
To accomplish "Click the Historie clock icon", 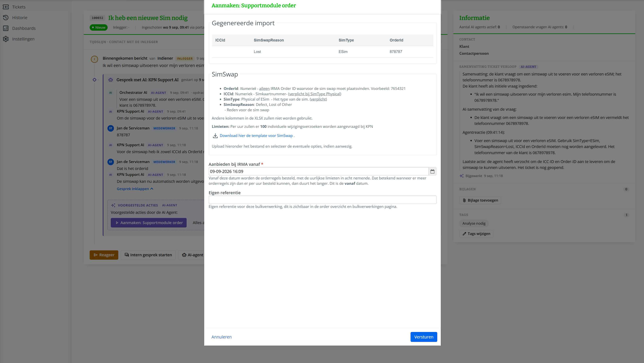I will (6, 18).
